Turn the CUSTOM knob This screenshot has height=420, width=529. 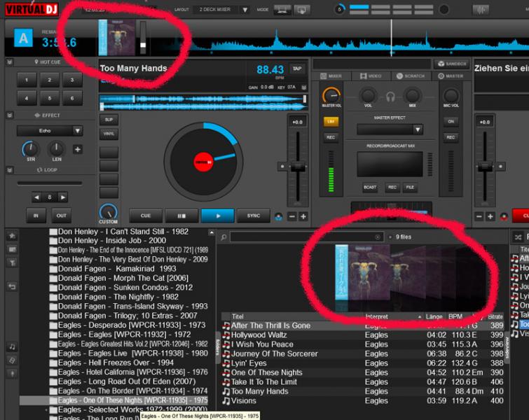(x=109, y=211)
